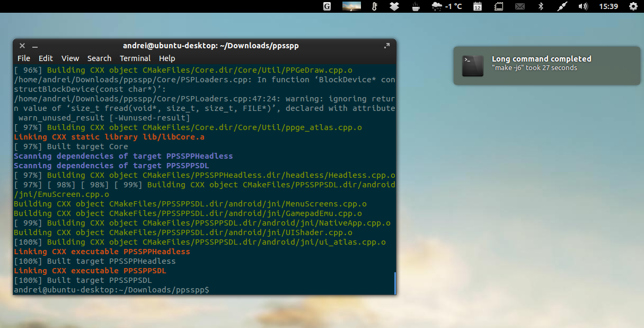This screenshot has width=644, height=328.
Task: Click the line building GamepadEmu.cpp.o
Action: click(x=188, y=213)
